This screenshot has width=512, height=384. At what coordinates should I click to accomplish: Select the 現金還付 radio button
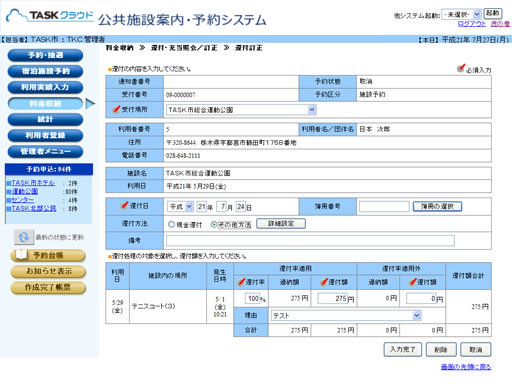pyautogui.click(x=171, y=225)
